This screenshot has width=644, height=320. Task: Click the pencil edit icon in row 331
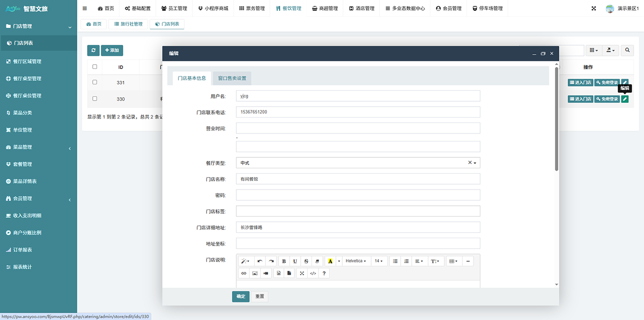tap(625, 82)
